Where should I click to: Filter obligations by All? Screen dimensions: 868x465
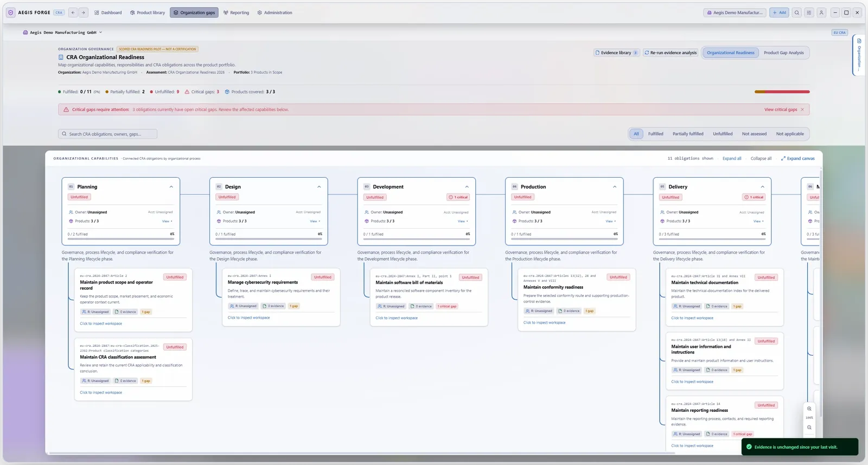pos(636,134)
